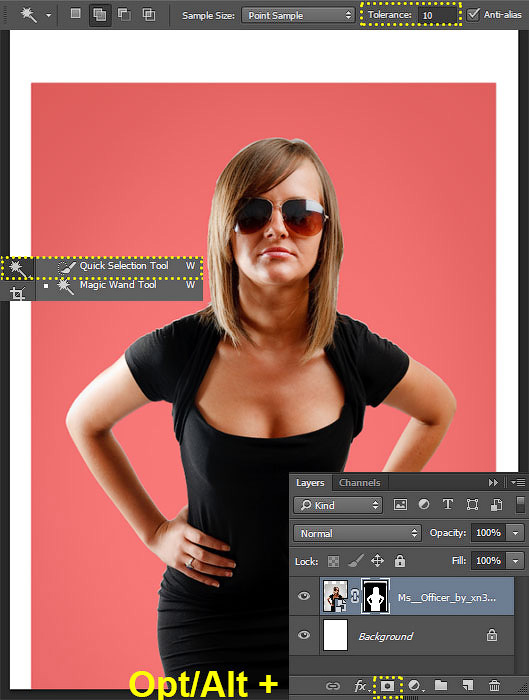This screenshot has width=529, height=700.
Task: Open the Normal blend mode dropdown
Action: coord(357,533)
